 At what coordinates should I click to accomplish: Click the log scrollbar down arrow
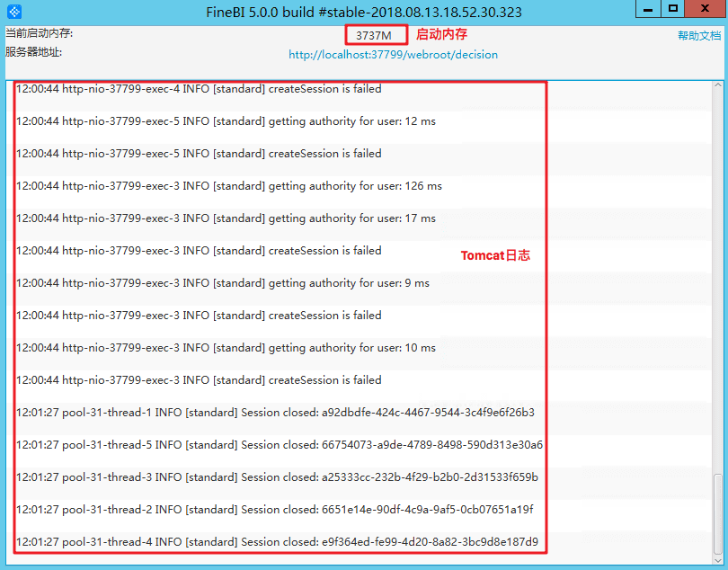point(718,561)
